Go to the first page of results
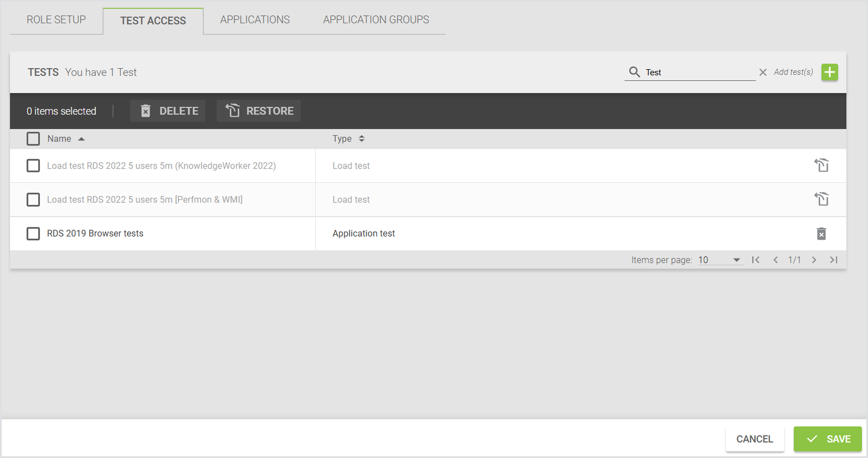 pyautogui.click(x=756, y=260)
